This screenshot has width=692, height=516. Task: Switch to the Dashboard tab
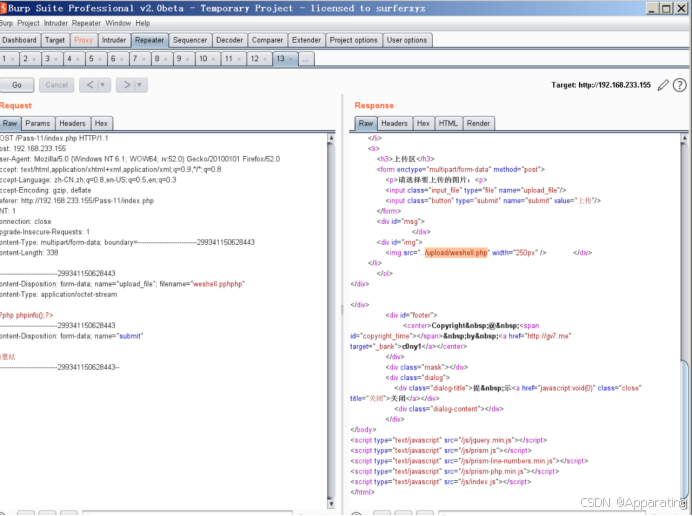pyautogui.click(x=20, y=40)
